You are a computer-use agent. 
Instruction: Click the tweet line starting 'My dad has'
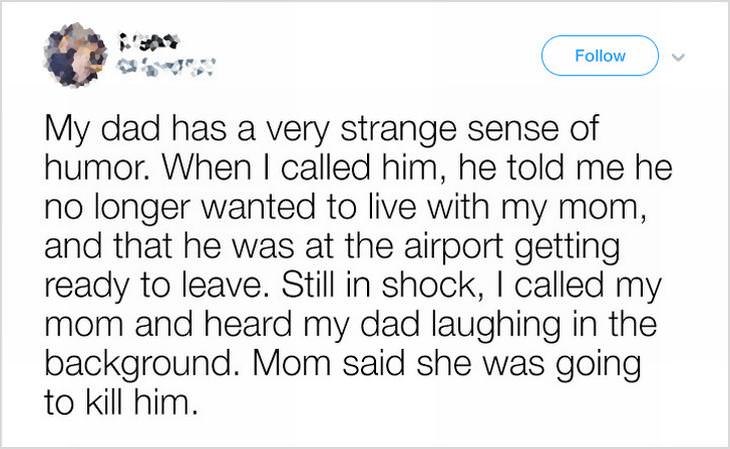(x=321, y=129)
